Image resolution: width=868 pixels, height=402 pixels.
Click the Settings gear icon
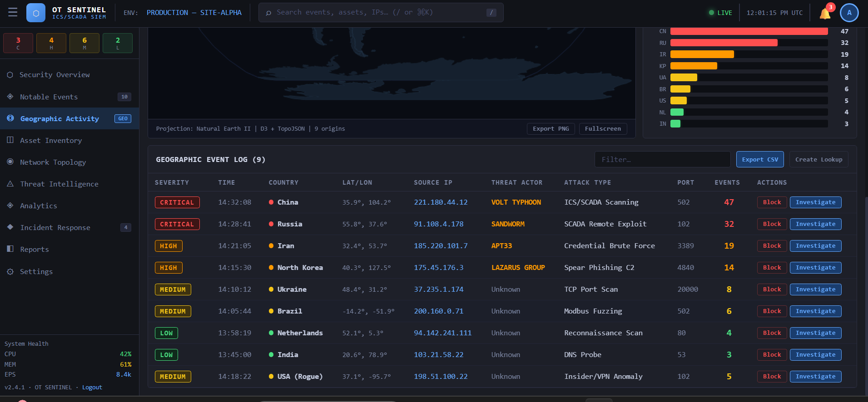[10, 272]
